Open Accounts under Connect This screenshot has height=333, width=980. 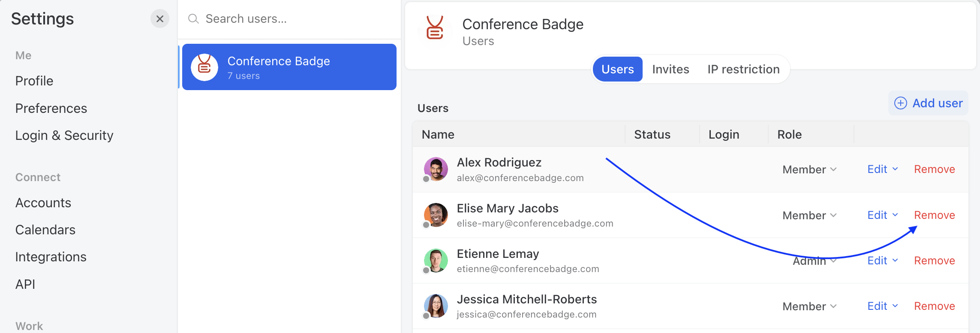tap(43, 203)
